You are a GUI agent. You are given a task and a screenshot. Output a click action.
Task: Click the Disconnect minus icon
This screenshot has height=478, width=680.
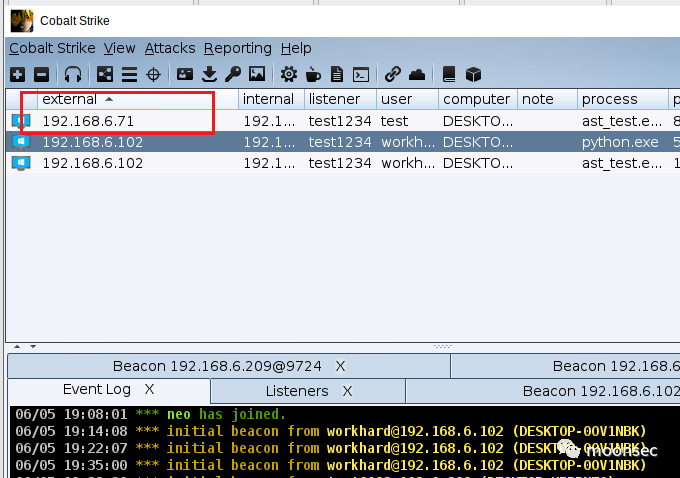point(42,75)
